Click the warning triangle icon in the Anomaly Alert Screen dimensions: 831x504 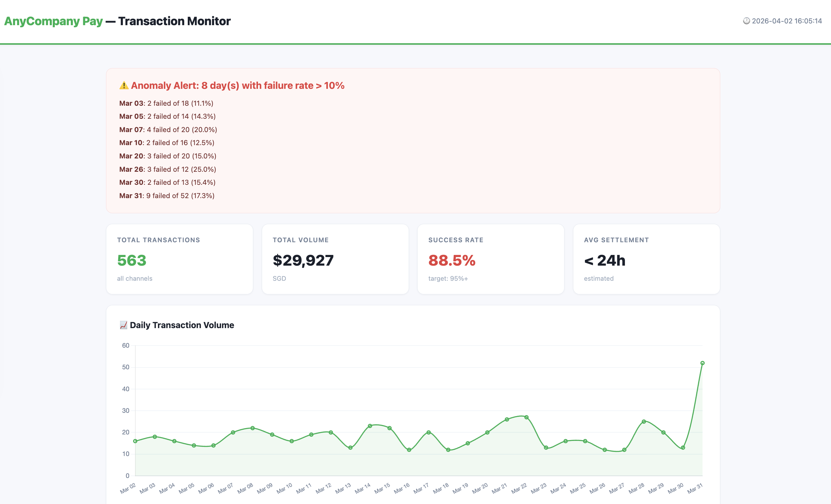(124, 86)
